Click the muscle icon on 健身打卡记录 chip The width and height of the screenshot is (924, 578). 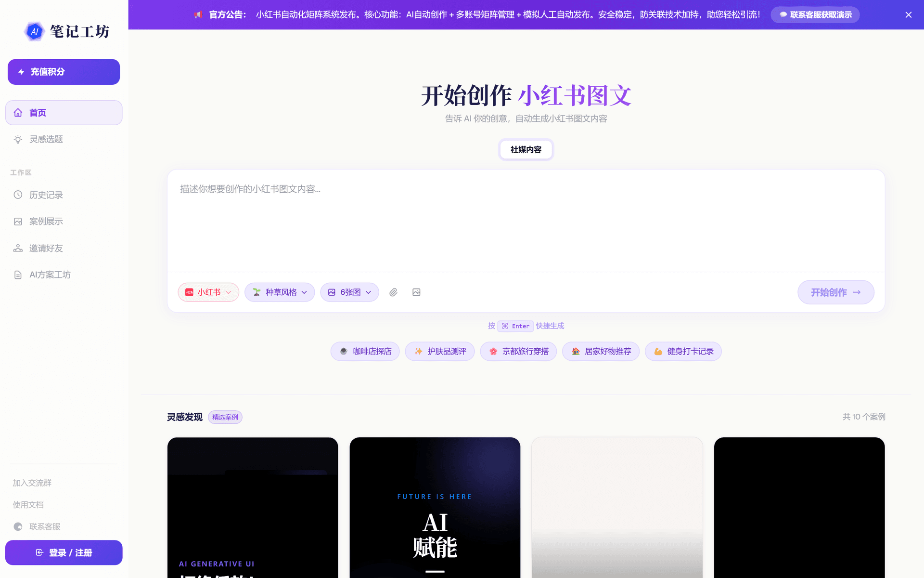658,351
